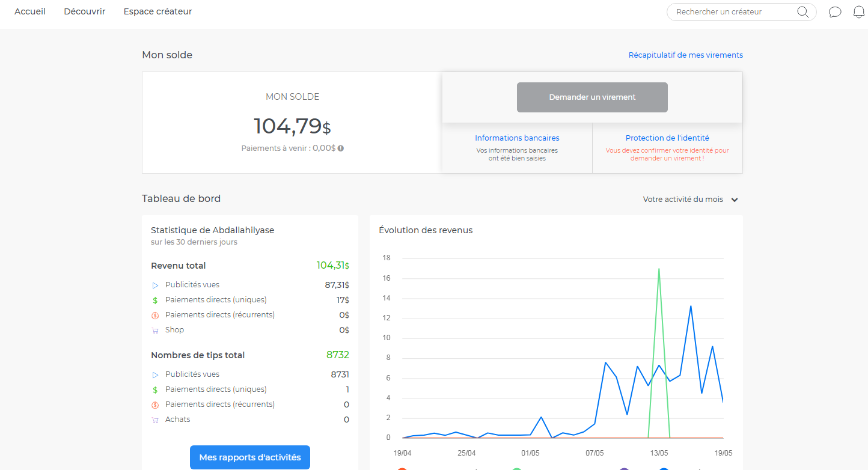Click the 17$ unique direct payments value
The image size is (868, 470).
pyautogui.click(x=343, y=300)
